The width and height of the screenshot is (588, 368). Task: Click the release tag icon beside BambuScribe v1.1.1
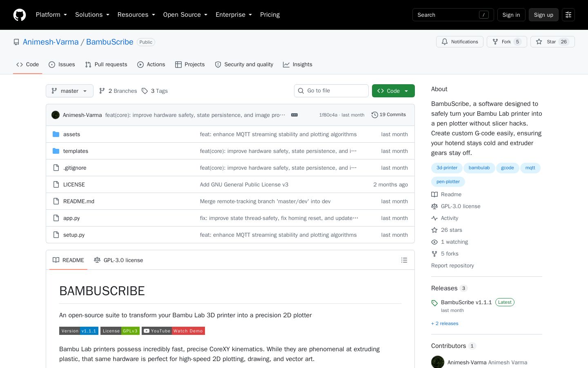coord(434,303)
